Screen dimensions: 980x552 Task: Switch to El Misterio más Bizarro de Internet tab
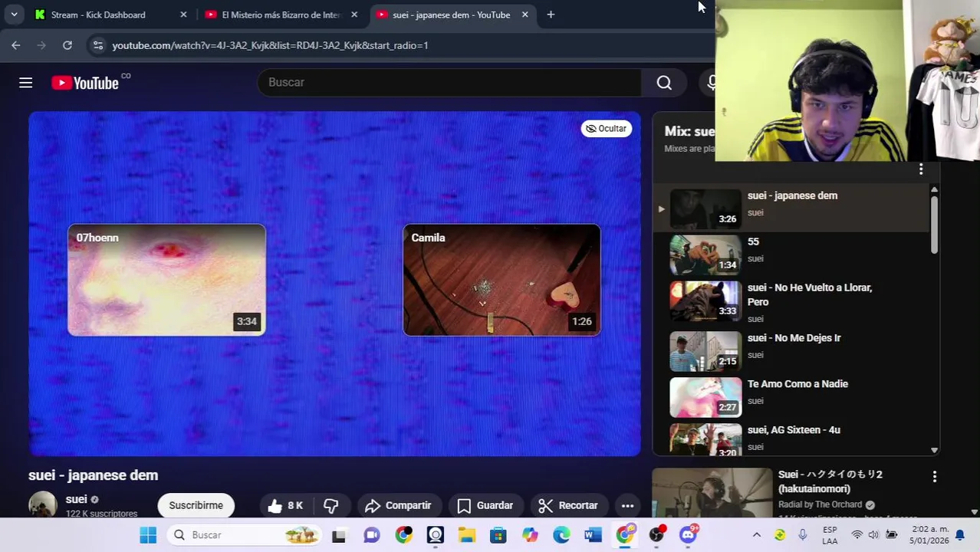click(x=281, y=15)
